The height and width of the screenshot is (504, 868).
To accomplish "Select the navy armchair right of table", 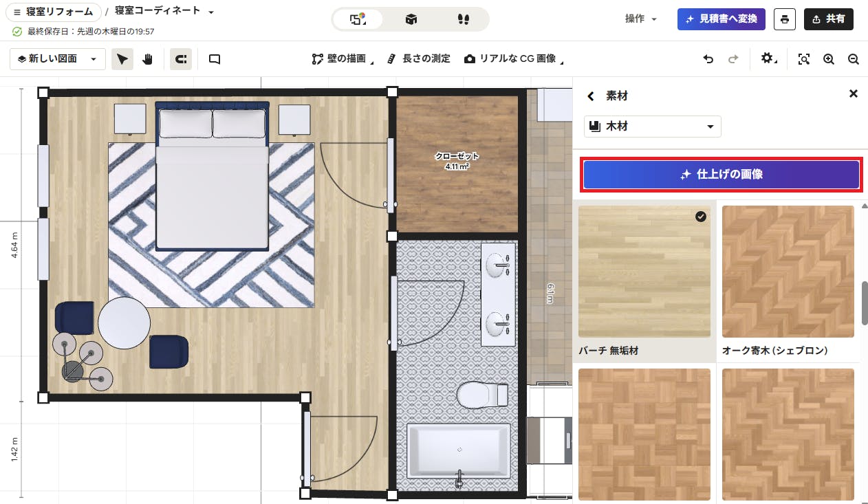I will (x=169, y=352).
